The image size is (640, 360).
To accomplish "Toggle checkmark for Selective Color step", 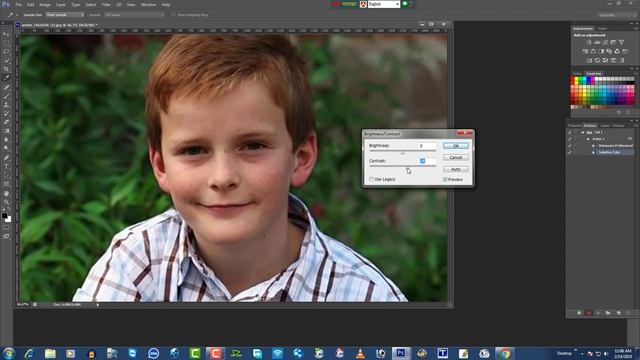I will (570, 152).
